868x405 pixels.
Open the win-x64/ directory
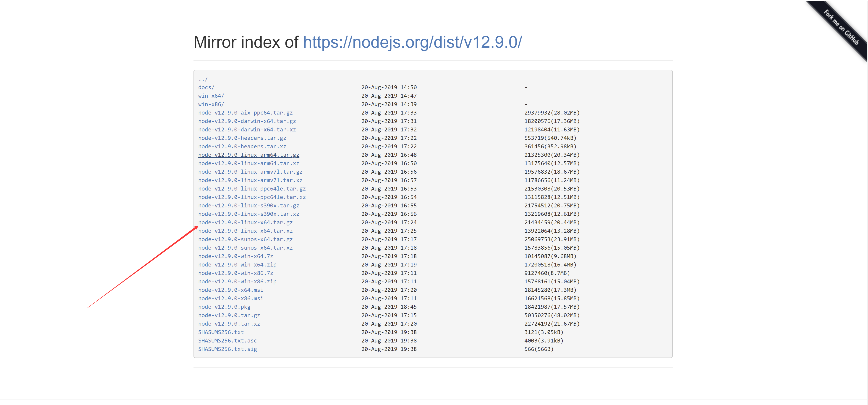211,96
